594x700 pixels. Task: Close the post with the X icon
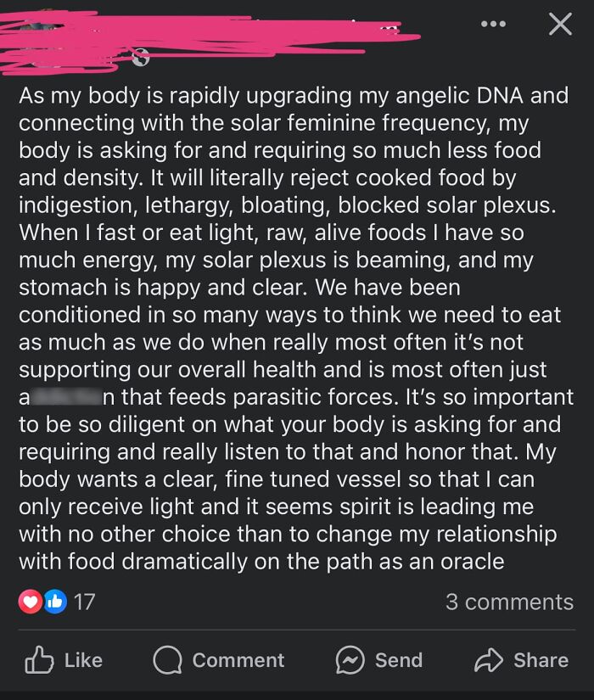pyautogui.click(x=558, y=25)
